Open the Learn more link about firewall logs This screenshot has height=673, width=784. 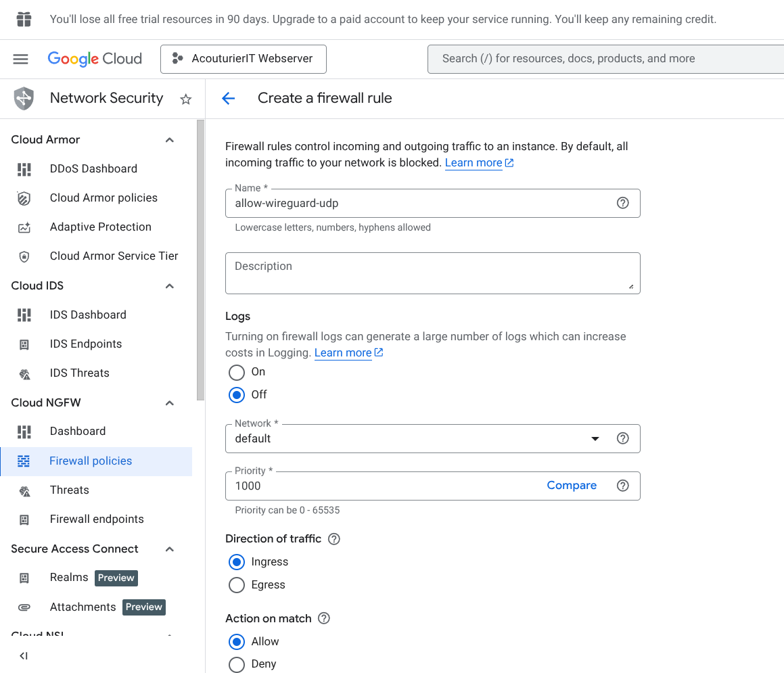343,352
